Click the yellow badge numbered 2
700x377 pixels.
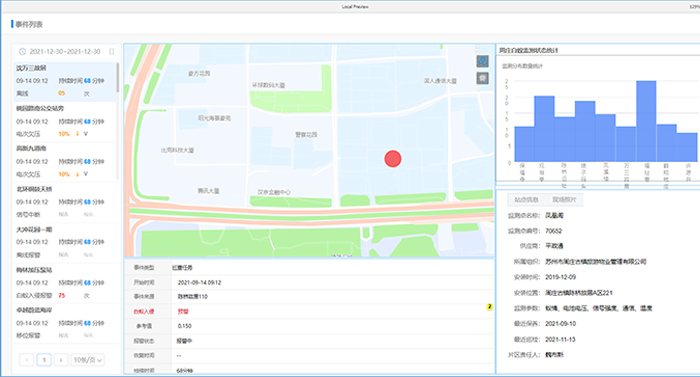(489, 307)
